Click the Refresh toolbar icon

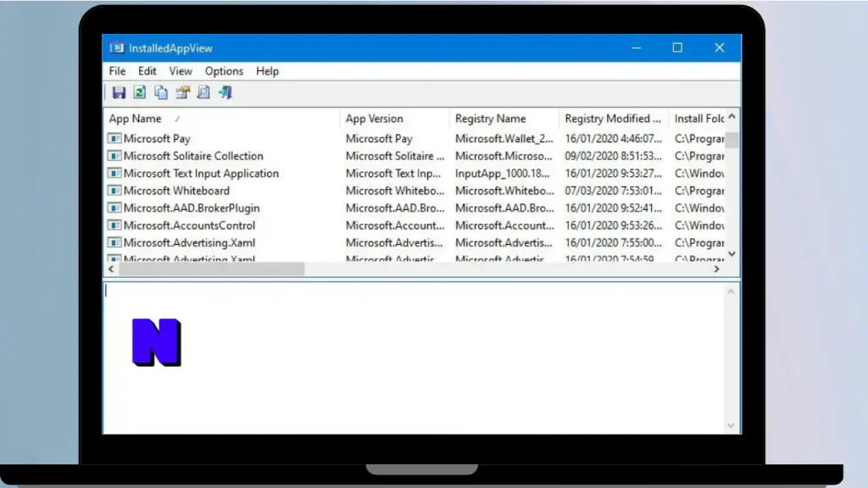pos(140,92)
